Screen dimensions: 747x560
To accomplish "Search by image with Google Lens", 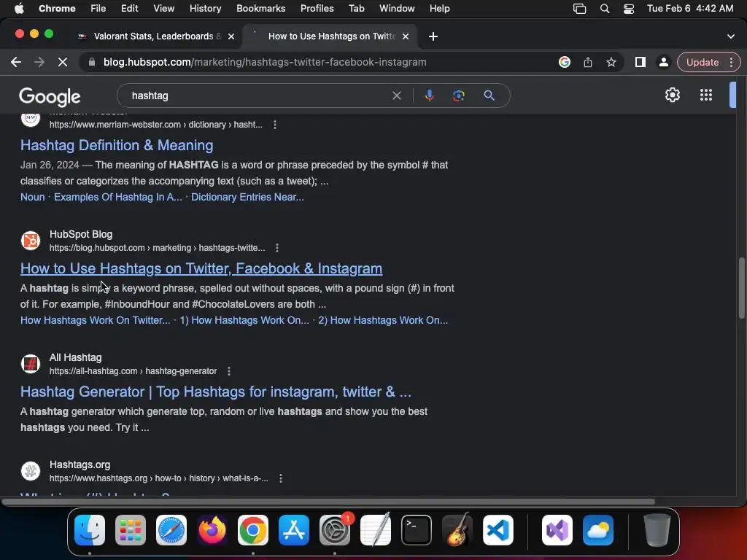I will point(458,96).
